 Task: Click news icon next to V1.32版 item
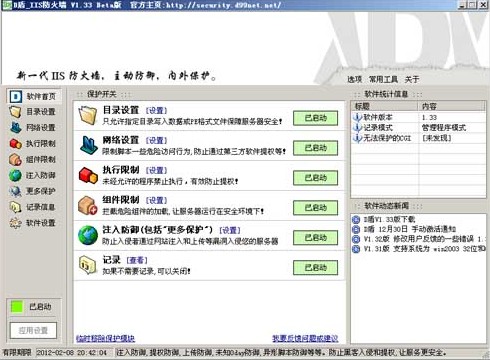point(356,239)
